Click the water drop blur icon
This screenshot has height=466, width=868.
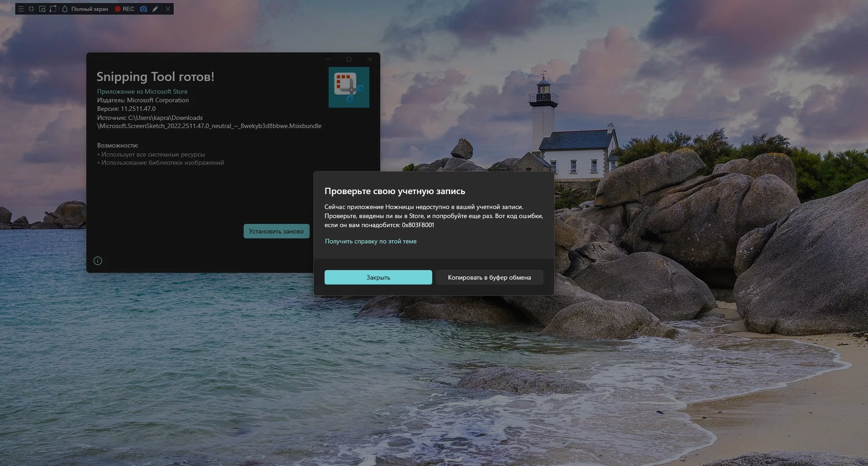(x=65, y=9)
